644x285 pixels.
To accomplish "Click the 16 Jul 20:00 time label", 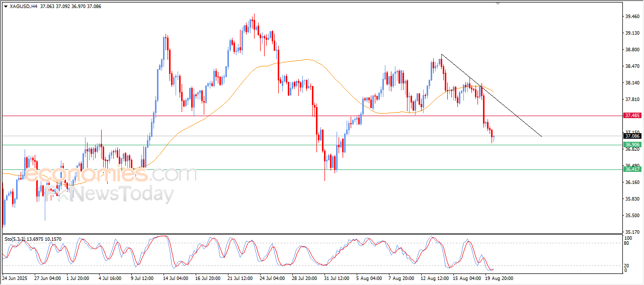I will point(208,277).
